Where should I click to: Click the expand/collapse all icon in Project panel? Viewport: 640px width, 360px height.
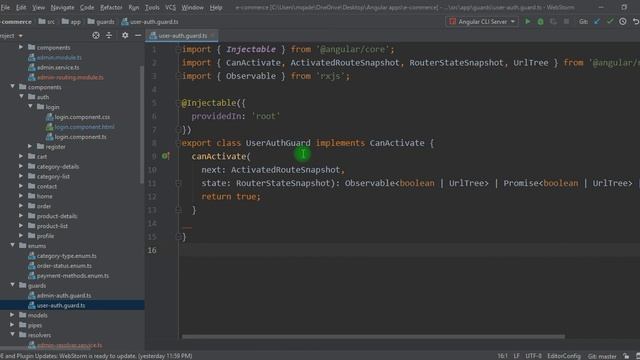(x=109, y=36)
